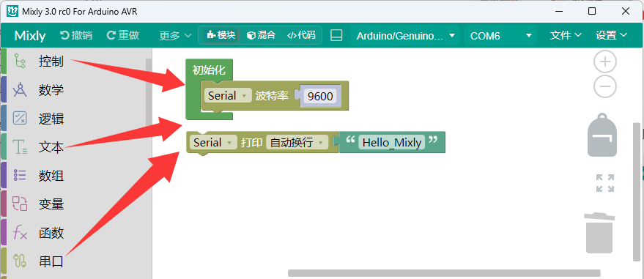644x279 pixels.
Task: Open the 文件 (File) menu
Action: click(566, 35)
